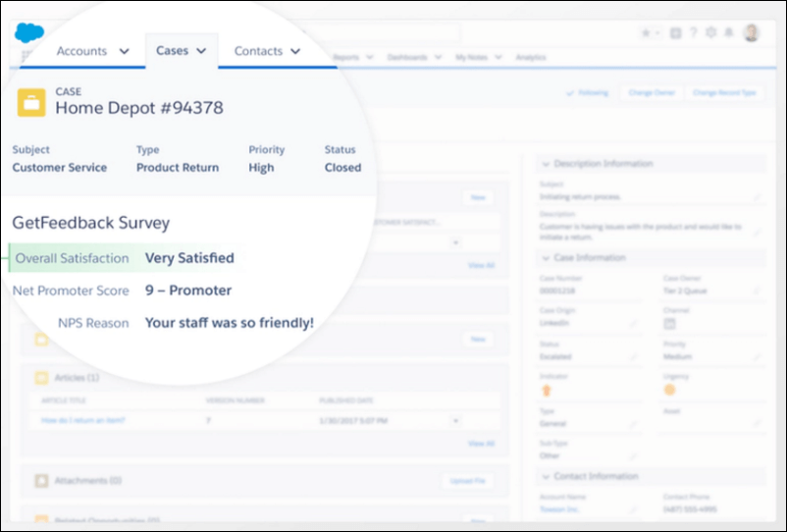Click the Customer Service subject value
The image size is (787, 532).
(x=60, y=168)
